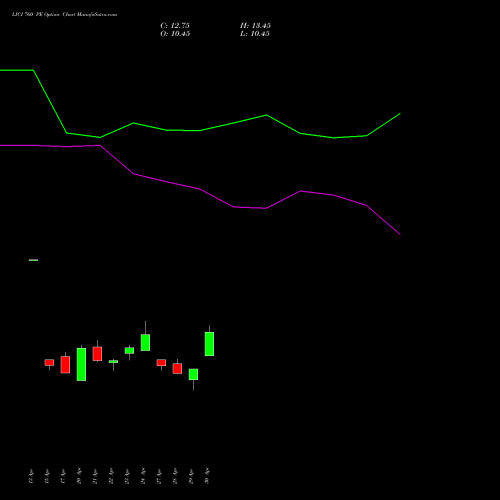Screen dimensions: 500x500
Task: Click the LICI 760 PE Option Chart title
Action: (64, 14)
